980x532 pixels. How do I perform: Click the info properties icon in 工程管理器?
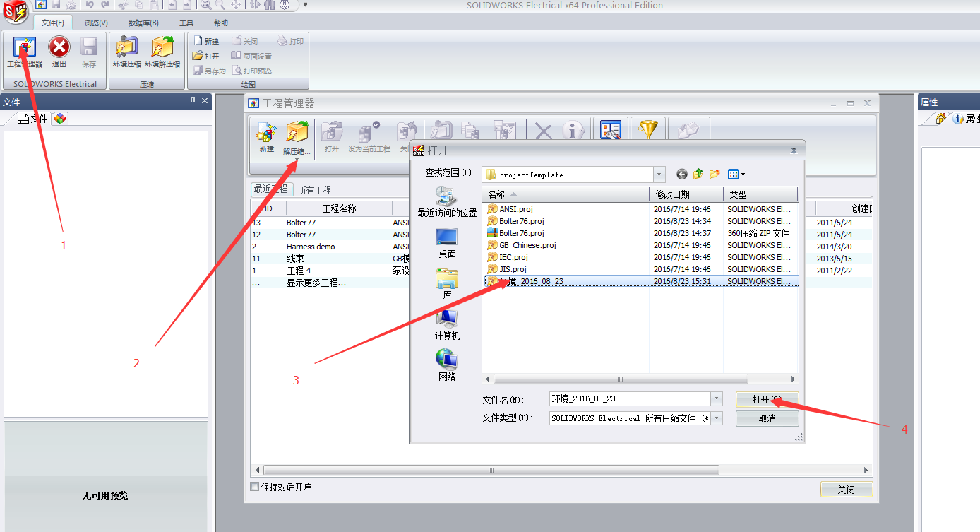pyautogui.click(x=573, y=131)
